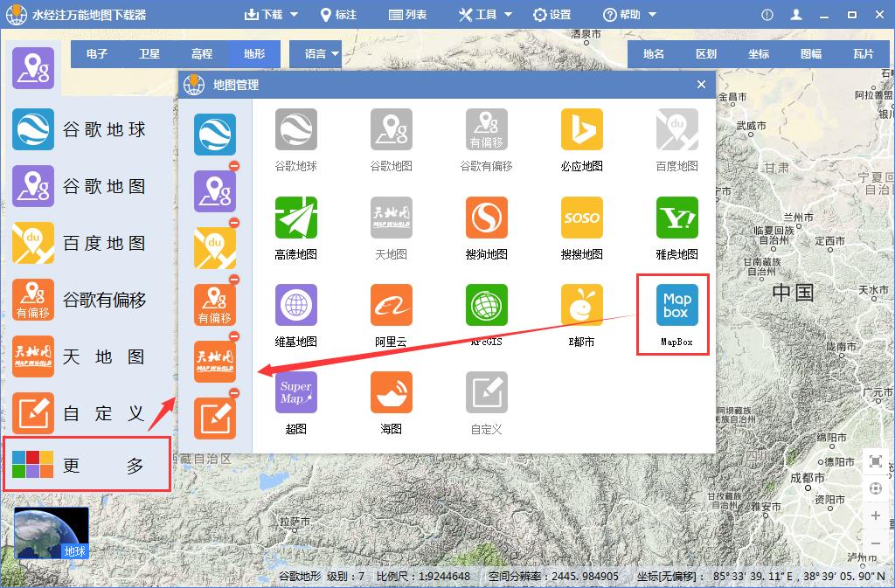The height and width of the screenshot is (588, 895).
Task: Select 谷歌有偏移 icon in map manager grid
Action: point(486,129)
